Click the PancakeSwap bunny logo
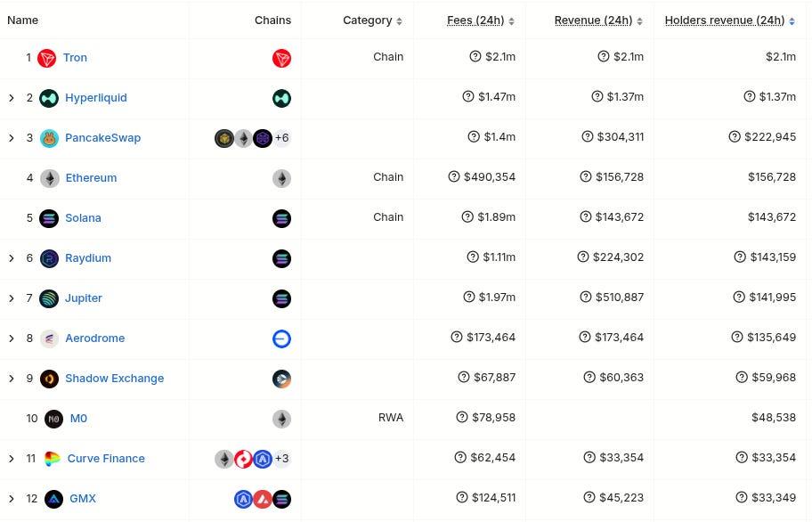The image size is (812, 522). (x=49, y=138)
